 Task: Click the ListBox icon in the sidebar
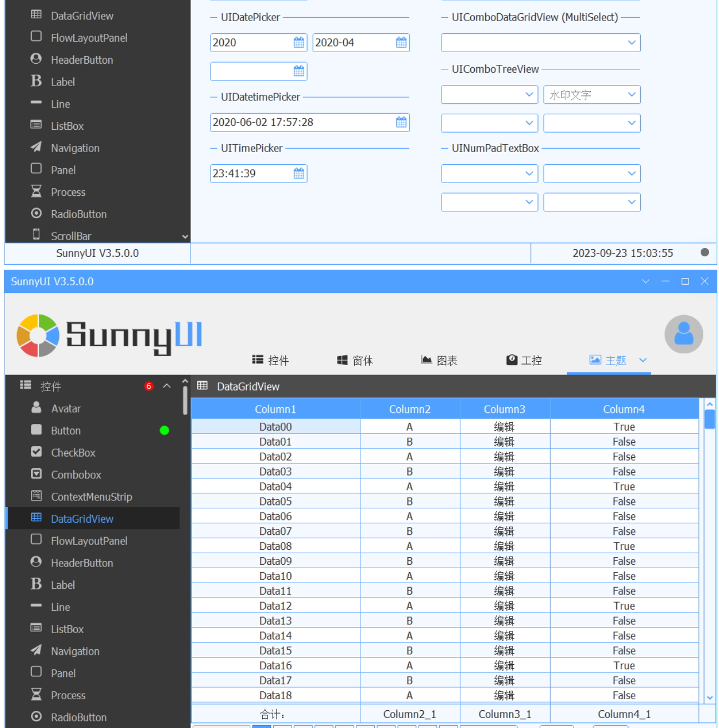pos(36,629)
